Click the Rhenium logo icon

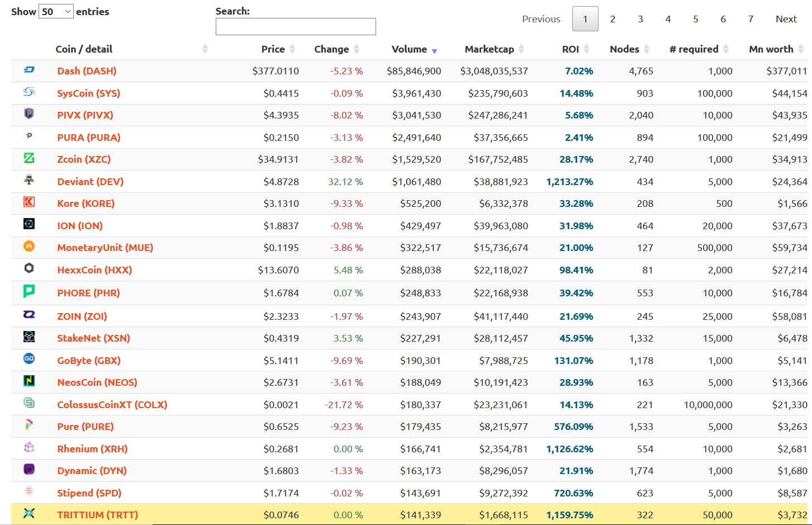pyautogui.click(x=29, y=447)
